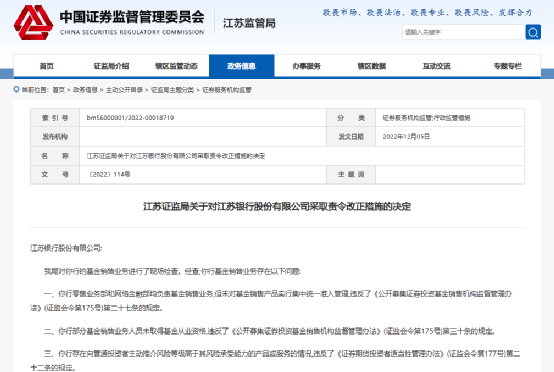This screenshot has height=372, width=554.
Task: Go to 首页 via breadcrumb link
Action: 59,90
